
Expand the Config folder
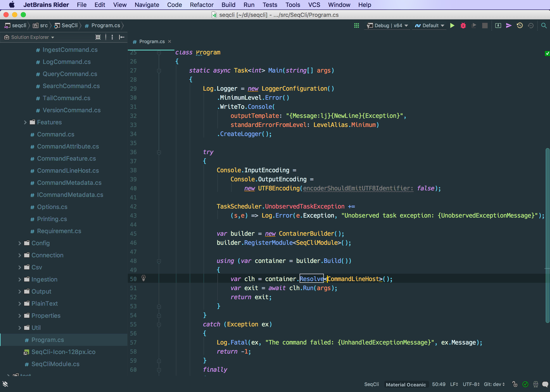pos(20,243)
